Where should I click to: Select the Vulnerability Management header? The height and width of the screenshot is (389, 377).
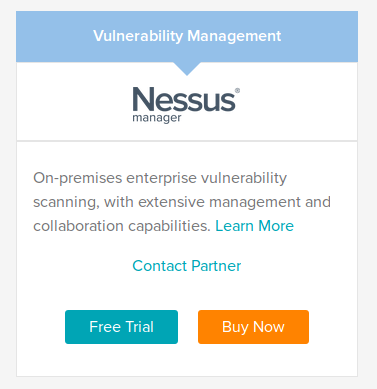(187, 36)
